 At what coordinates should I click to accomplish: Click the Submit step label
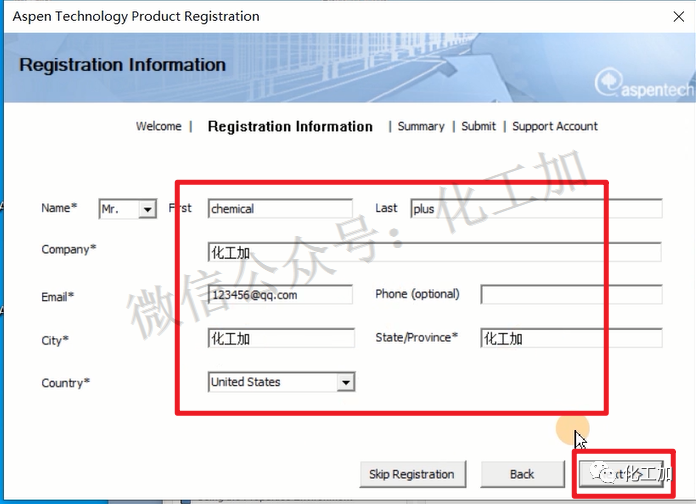pyautogui.click(x=478, y=127)
